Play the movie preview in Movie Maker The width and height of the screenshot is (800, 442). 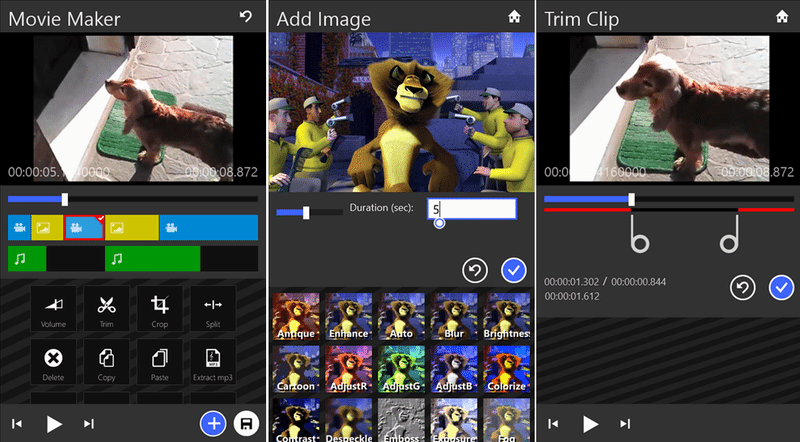click(54, 424)
